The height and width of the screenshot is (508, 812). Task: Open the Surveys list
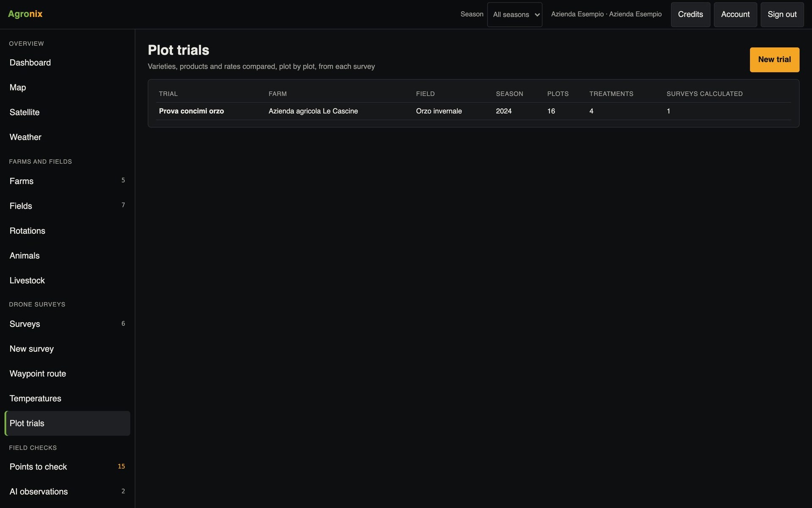click(67, 324)
